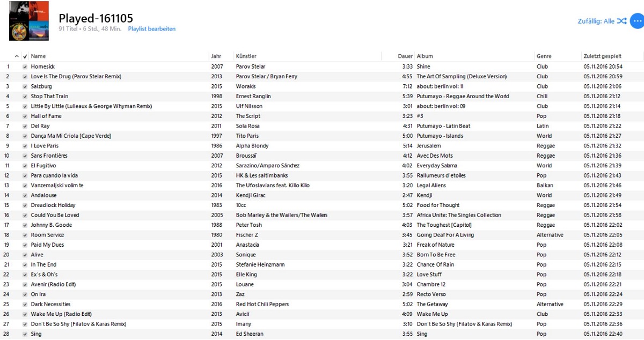
Task: Click the ascending sort arrow in the header
Action: [x=16, y=56]
